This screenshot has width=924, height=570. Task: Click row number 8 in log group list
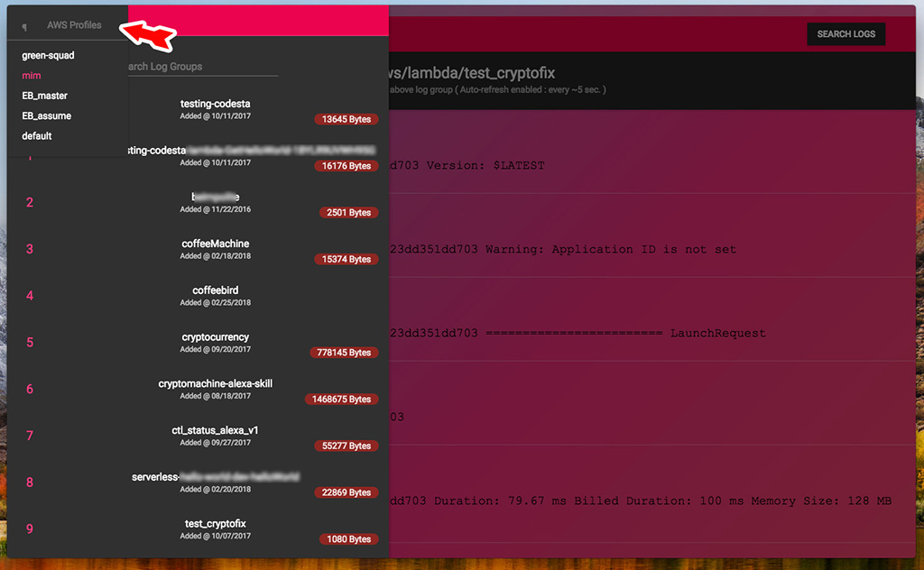(30, 483)
